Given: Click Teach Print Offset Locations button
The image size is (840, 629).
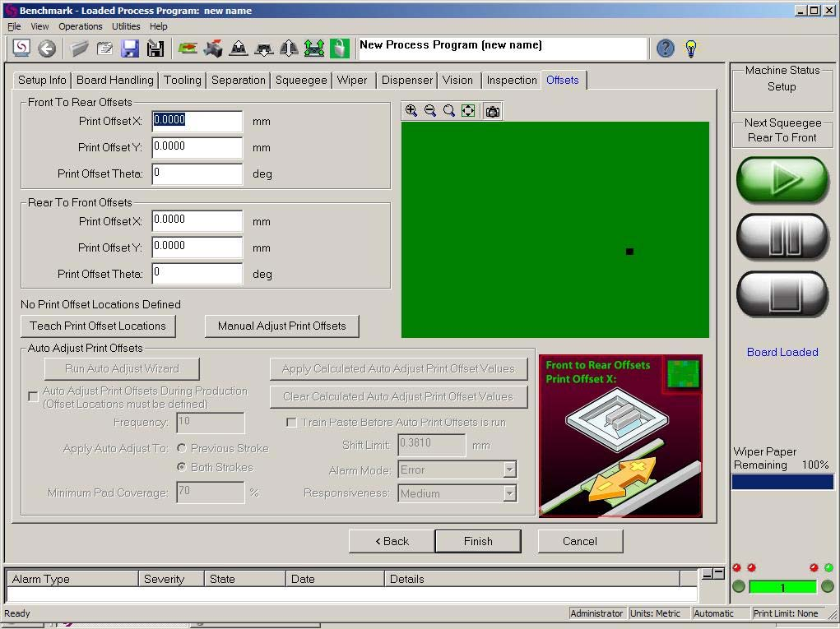Looking at the screenshot, I should point(98,326).
